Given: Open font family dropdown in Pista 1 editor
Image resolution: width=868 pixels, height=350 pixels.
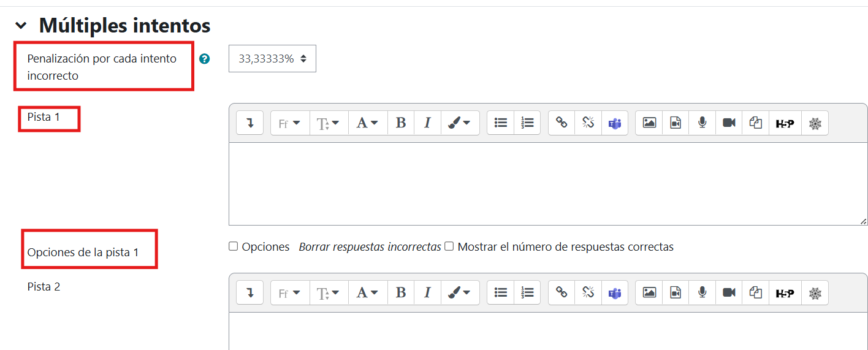Looking at the screenshot, I should (x=290, y=123).
